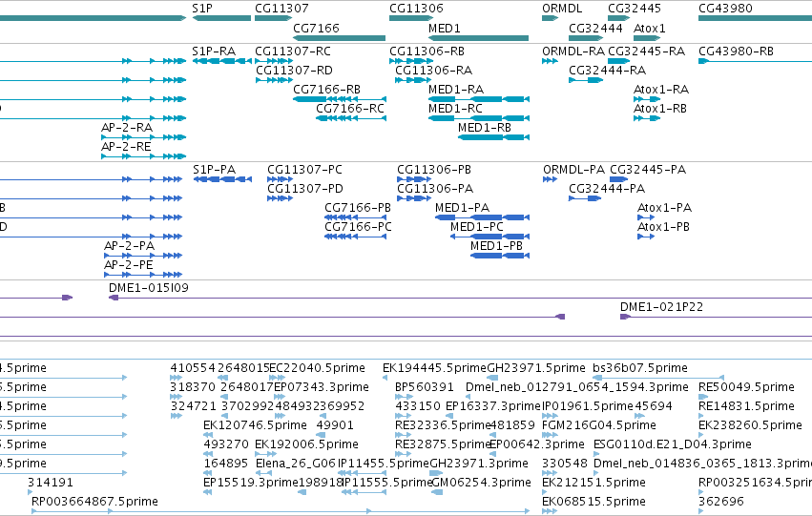
Task: Select the CG7166 gene glyph
Action: click(x=339, y=38)
